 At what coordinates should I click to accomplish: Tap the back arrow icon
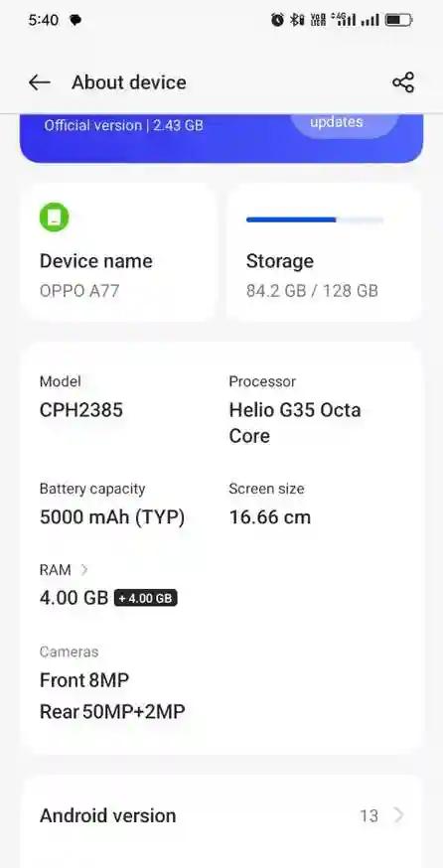coord(40,82)
